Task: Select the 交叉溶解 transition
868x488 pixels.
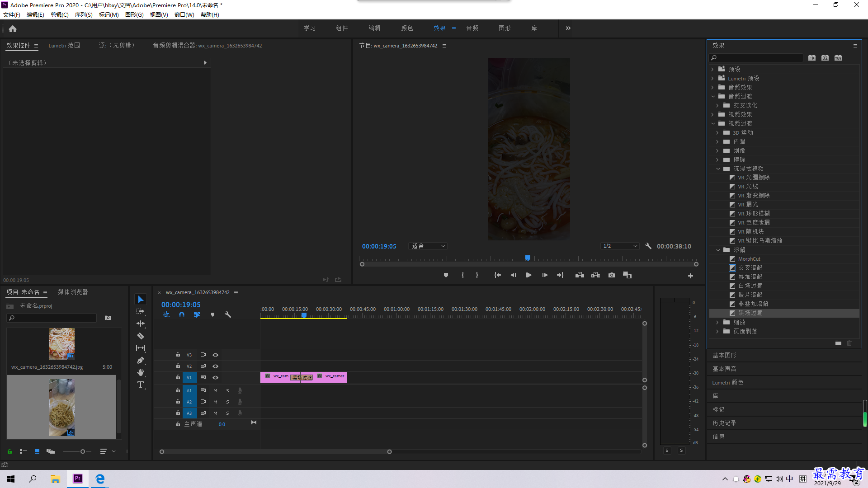Action: pos(750,268)
